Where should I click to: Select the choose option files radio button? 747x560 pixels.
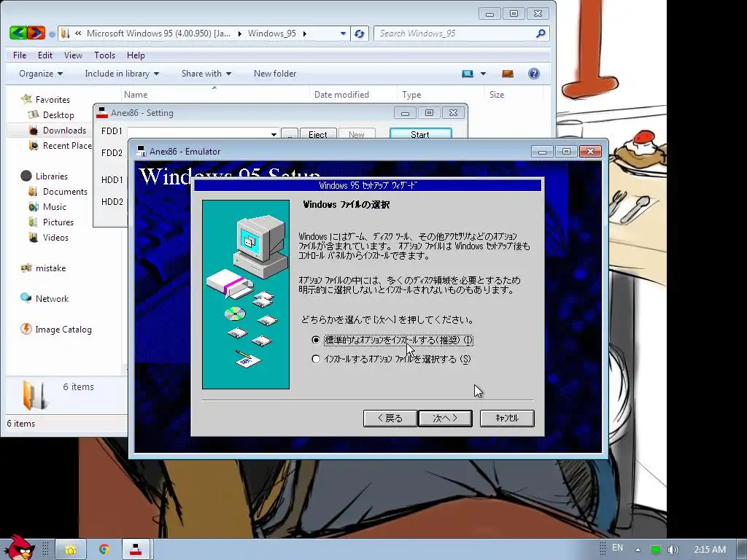click(316, 359)
